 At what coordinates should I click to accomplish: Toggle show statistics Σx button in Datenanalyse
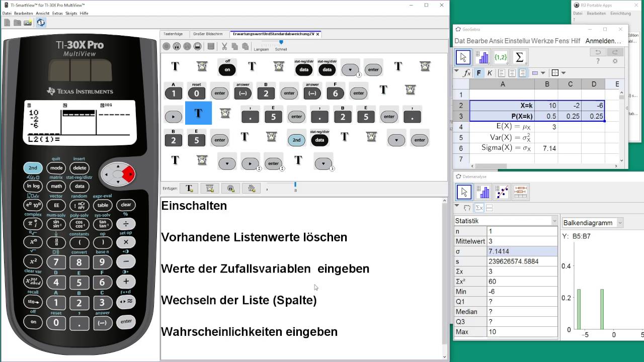(x=479, y=208)
